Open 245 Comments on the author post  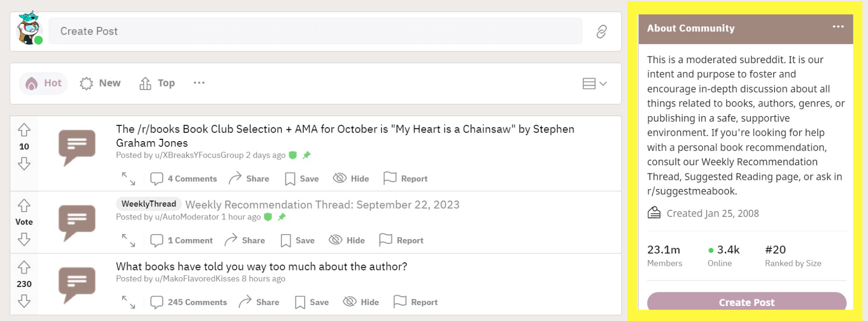189,302
